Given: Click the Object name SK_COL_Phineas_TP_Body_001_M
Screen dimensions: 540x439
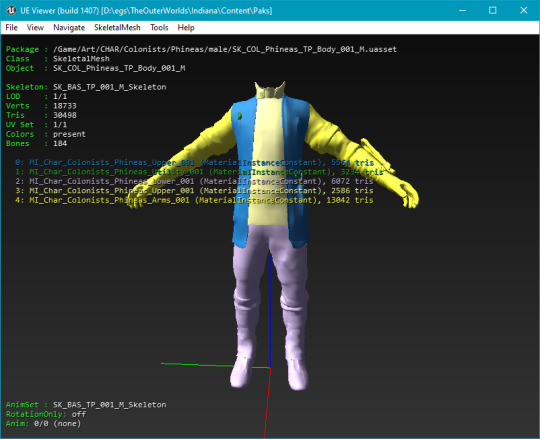Looking at the screenshot, I should click(119, 68).
